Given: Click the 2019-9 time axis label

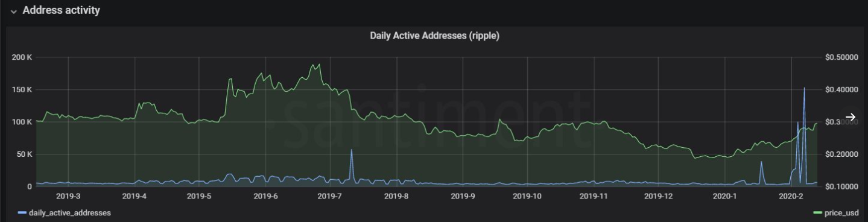Looking at the screenshot, I should (x=463, y=196).
